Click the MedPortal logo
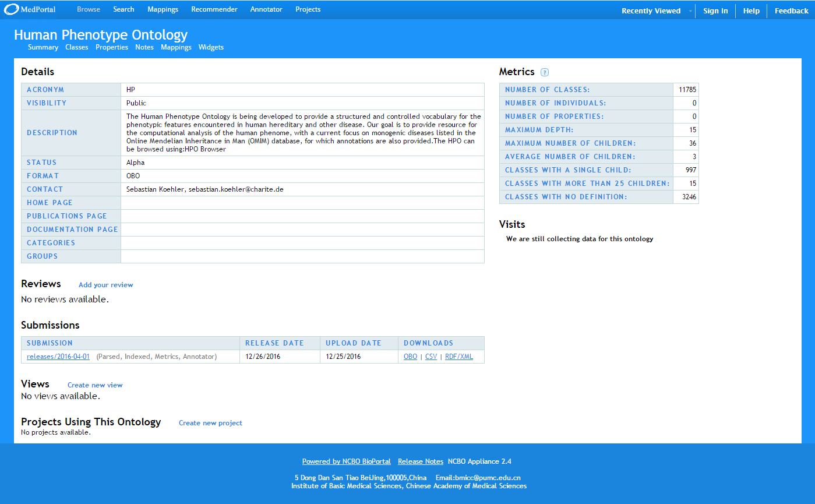This screenshot has width=815, height=504. [x=30, y=9]
